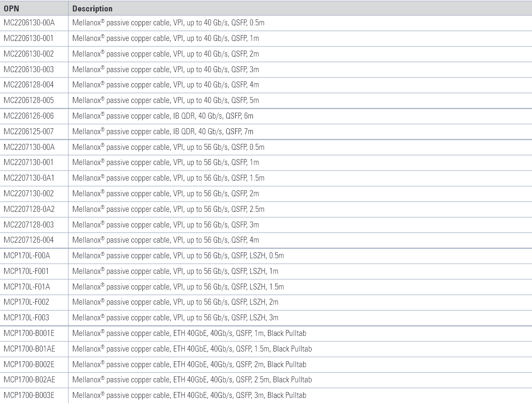Image resolution: width=532 pixels, height=403 pixels.
Task: Click OPN cell MCP1700-B02AE
Action: (x=30, y=380)
